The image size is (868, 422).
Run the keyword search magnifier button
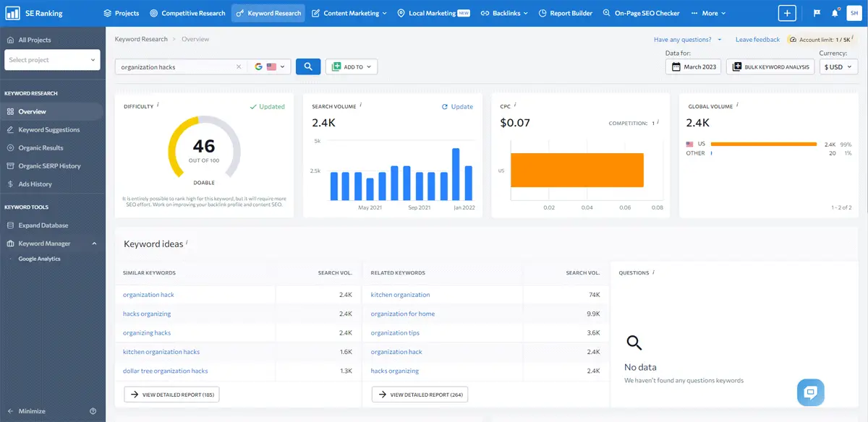click(308, 66)
